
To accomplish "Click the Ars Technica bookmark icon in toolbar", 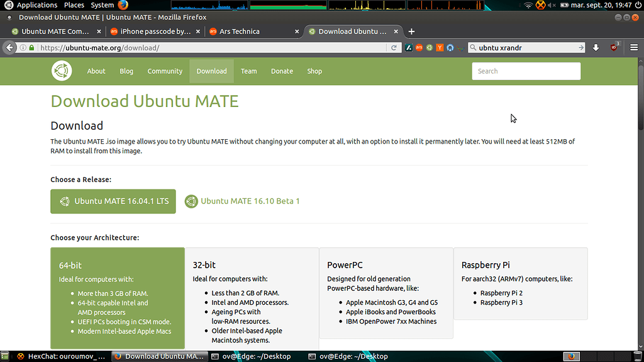I will tap(419, 48).
